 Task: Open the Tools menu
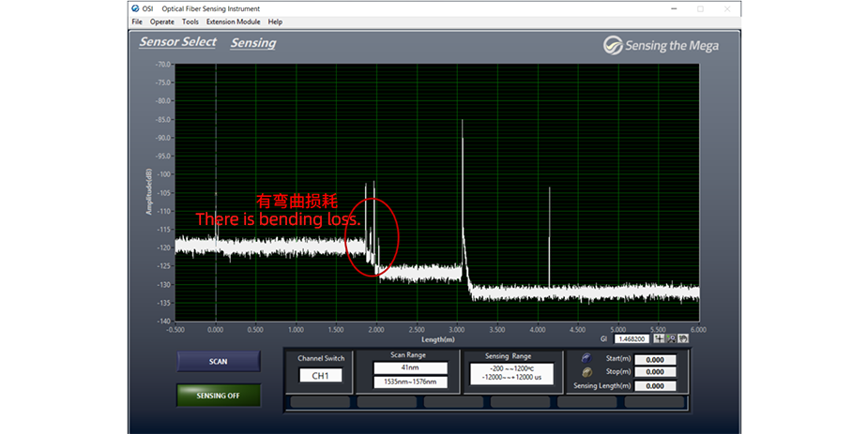pos(190,22)
